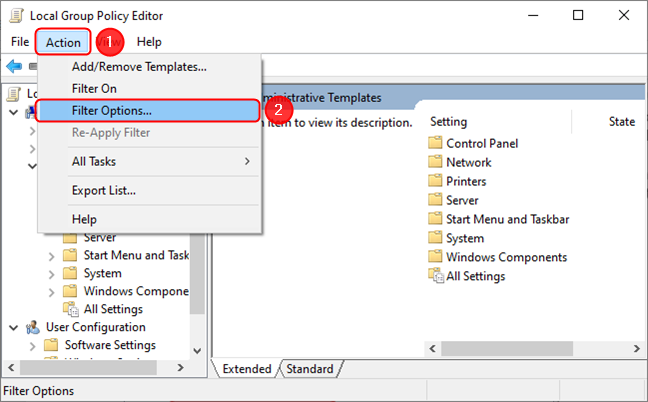Maximize the Local Group Policy Editor window
The image size is (648, 402).
578,15
